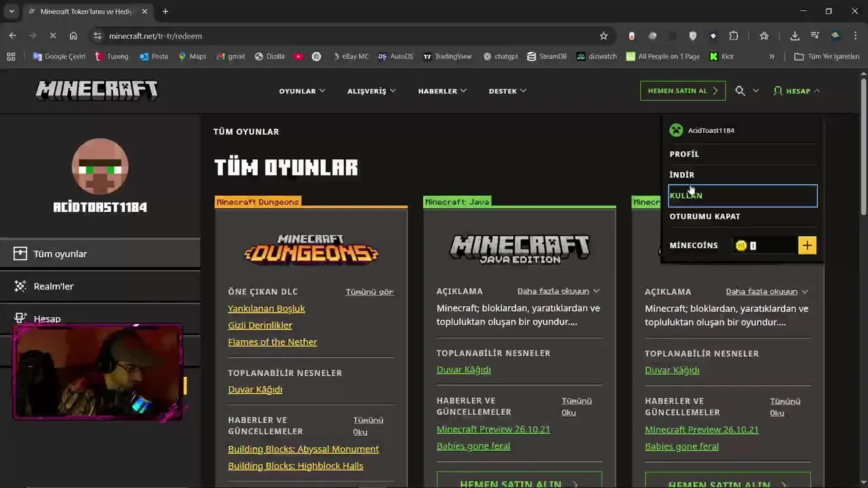Click the Minecraft Dungeons card label
868x488 pixels.
tap(258, 202)
